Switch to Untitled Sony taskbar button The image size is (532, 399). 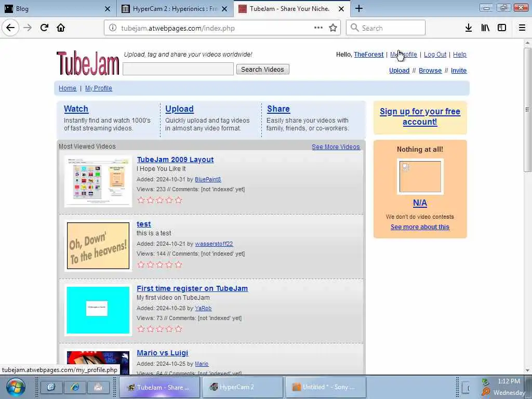(326, 387)
